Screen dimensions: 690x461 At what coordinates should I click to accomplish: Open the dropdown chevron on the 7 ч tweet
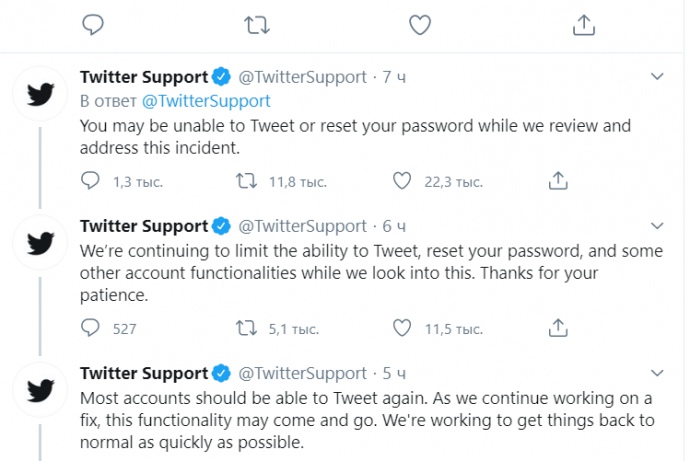657,77
